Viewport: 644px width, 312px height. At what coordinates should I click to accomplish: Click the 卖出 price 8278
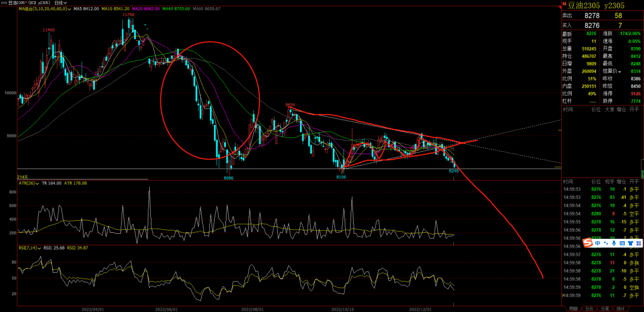point(592,15)
